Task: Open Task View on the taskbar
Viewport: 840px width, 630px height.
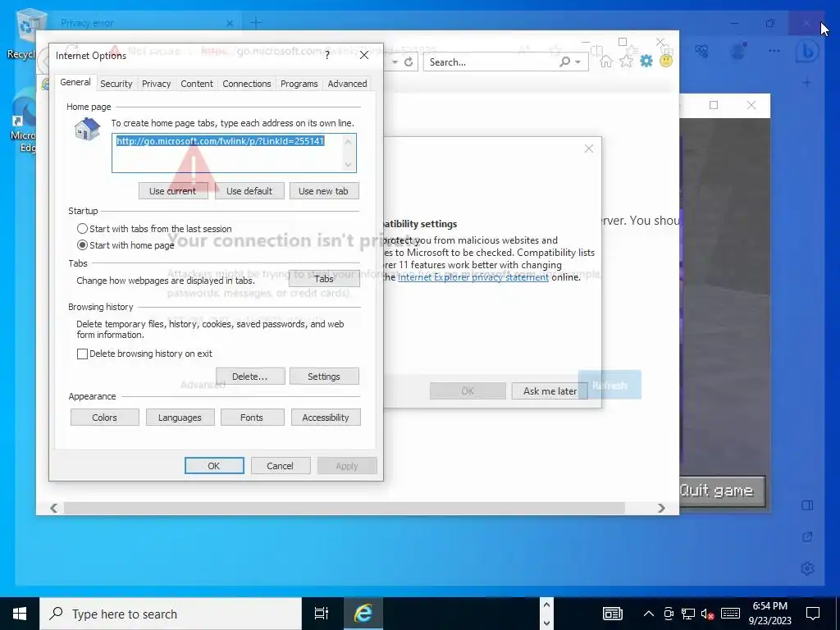Action: (322, 614)
